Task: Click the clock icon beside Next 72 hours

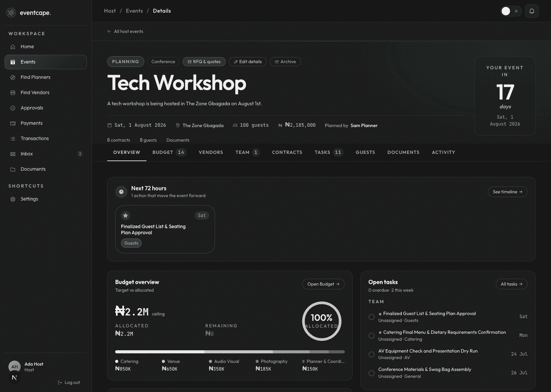Action: pyautogui.click(x=121, y=192)
